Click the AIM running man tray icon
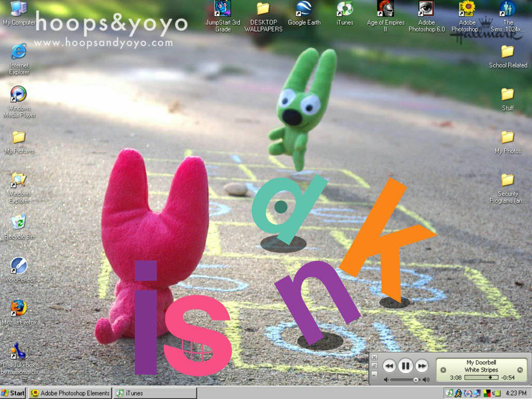This screenshot has width=532, height=399. click(x=458, y=393)
